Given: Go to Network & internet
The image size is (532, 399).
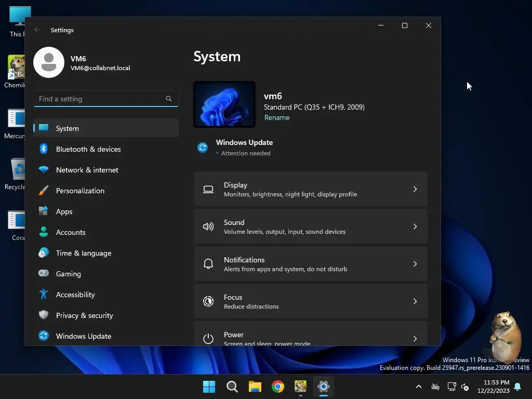Looking at the screenshot, I should pyautogui.click(x=106, y=170).
